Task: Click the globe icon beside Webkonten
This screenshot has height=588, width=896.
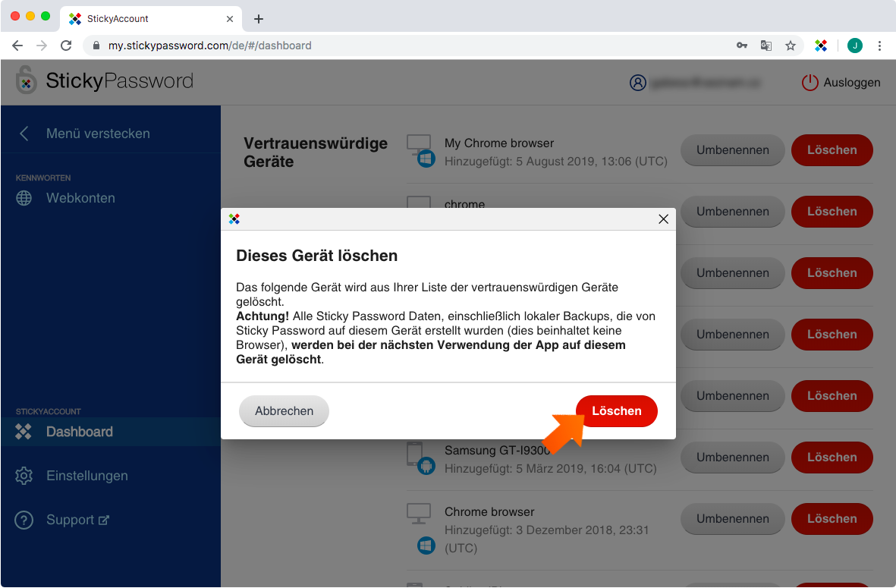Action: [x=24, y=198]
